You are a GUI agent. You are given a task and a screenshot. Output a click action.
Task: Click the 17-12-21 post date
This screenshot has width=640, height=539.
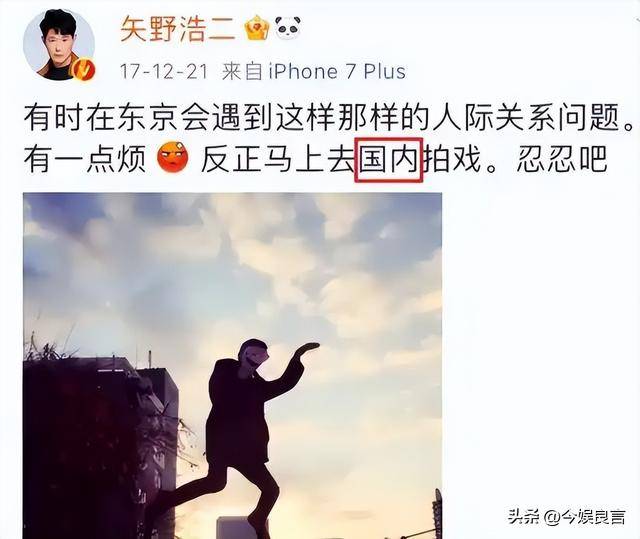click(164, 72)
